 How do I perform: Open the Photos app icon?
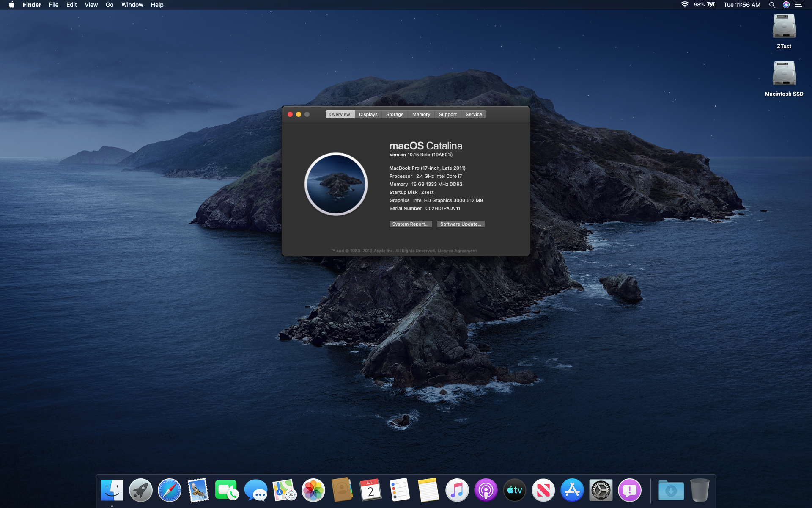pos(313,490)
